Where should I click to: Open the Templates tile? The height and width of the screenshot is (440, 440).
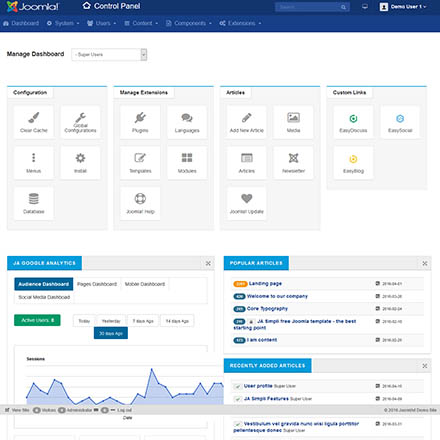(x=140, y=163)
